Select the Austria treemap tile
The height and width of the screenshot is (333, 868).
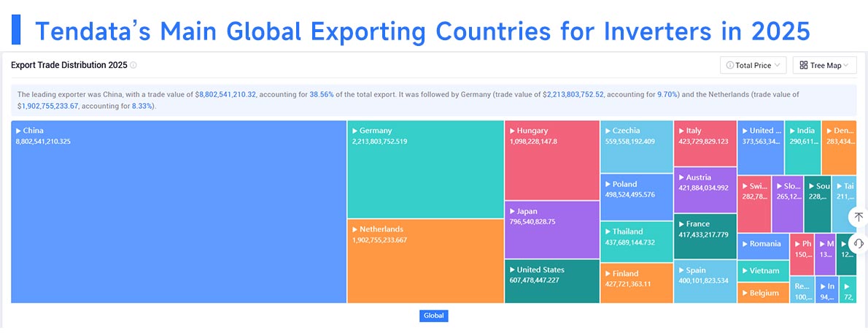(x=705, y=190)
